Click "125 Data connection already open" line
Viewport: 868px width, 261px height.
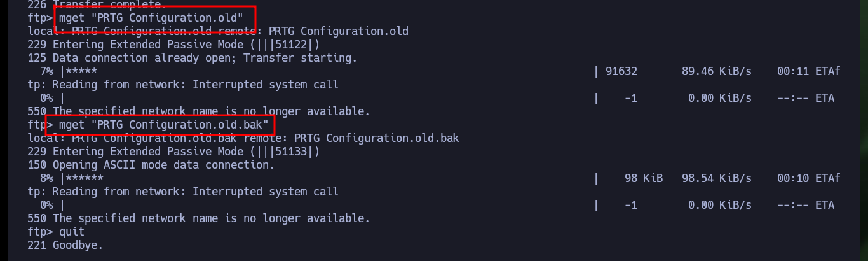tap(193, 58)
